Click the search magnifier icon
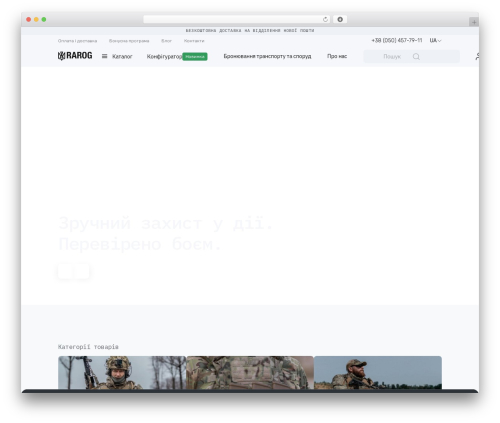Viewport: 500px width, 423px height. 416,57
